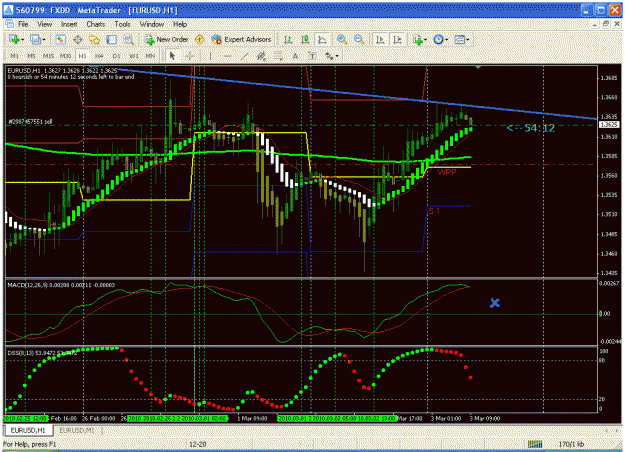The width and height of the screenshot is (625, 452).
Task: Click the 1.3625 current price label
Action: pos(609,124)
